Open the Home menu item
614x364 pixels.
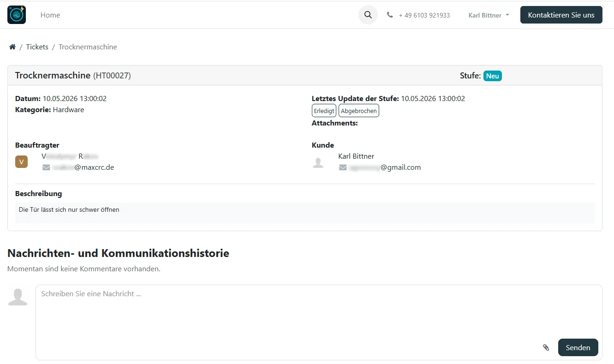(50, 15)
